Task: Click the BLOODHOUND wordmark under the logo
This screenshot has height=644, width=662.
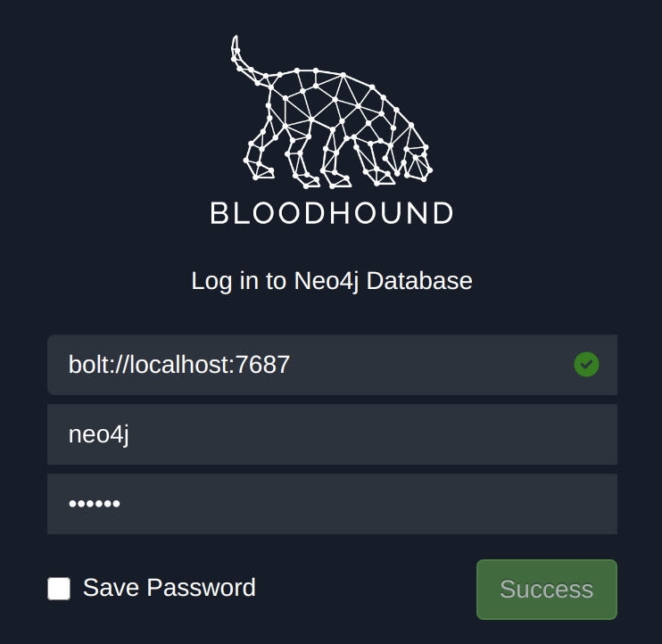Action: 331,213
